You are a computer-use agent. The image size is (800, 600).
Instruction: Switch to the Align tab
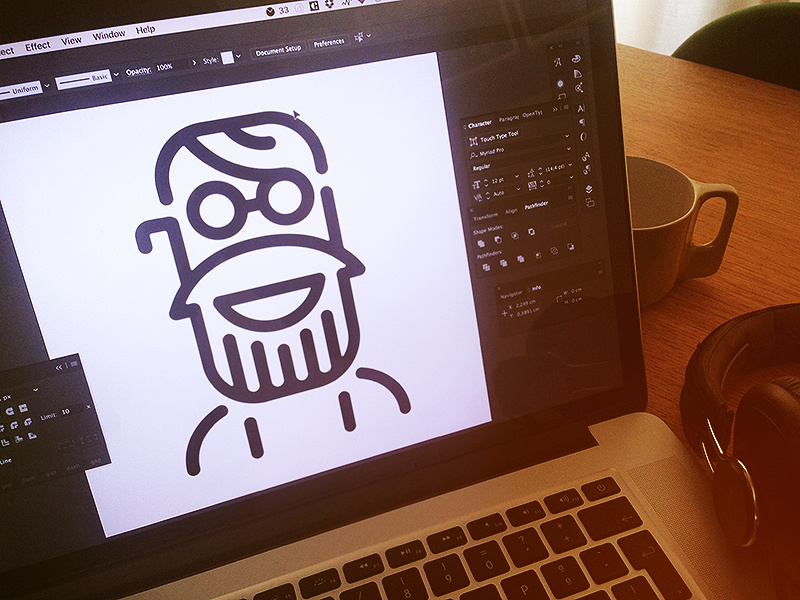pos(511,211)
